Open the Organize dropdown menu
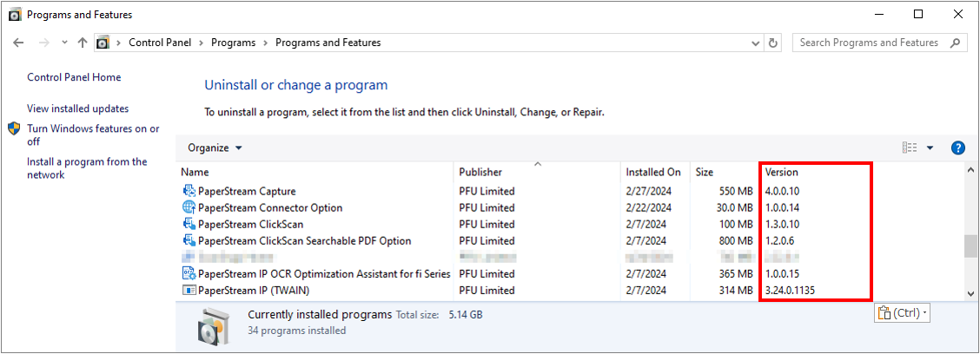 coord(215,148)
